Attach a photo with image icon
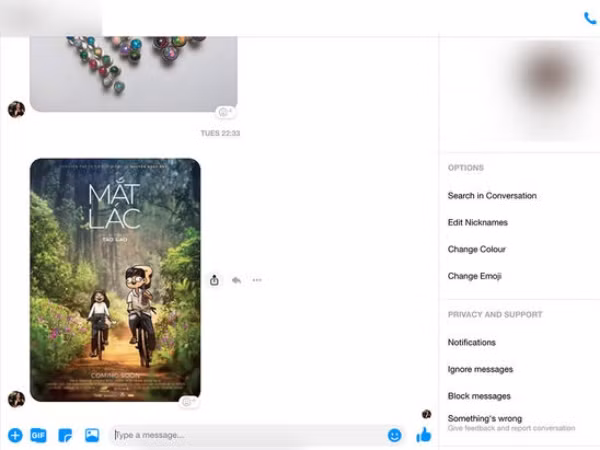 [x=92, y=435]
